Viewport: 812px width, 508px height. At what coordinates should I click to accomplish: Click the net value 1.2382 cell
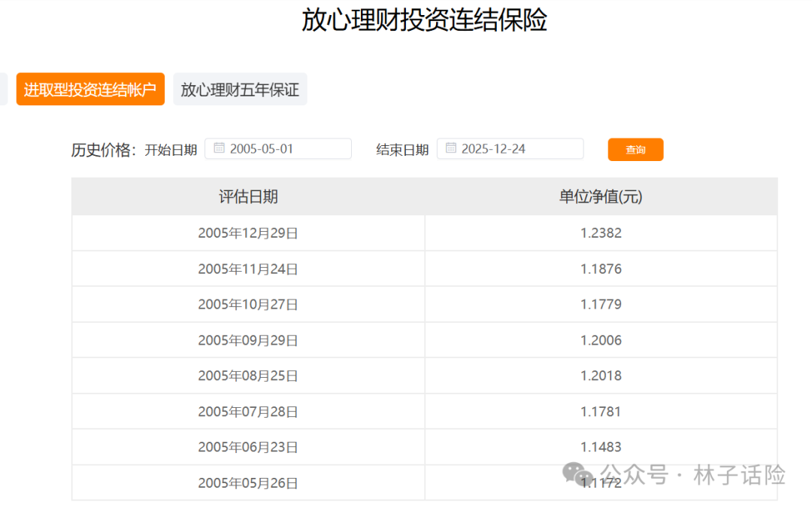click(x=601, y=233)
